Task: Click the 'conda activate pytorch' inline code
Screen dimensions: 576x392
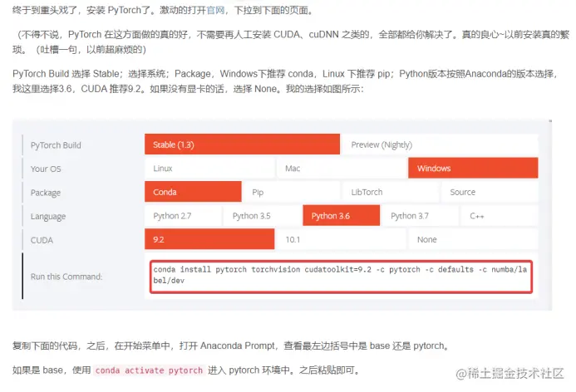Action: (149, 370)
